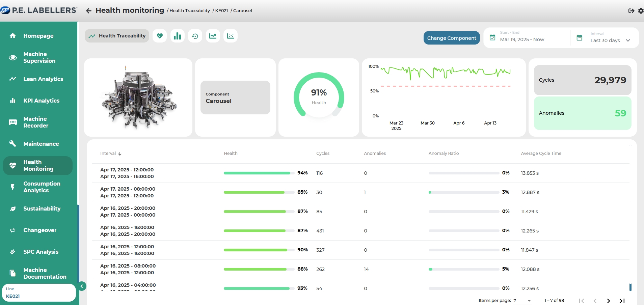Image resolution: width=644 pixels, height=305 pixels.
Task: Go to KPI Analytics in sidebar
Action: [x=41, y=101]
